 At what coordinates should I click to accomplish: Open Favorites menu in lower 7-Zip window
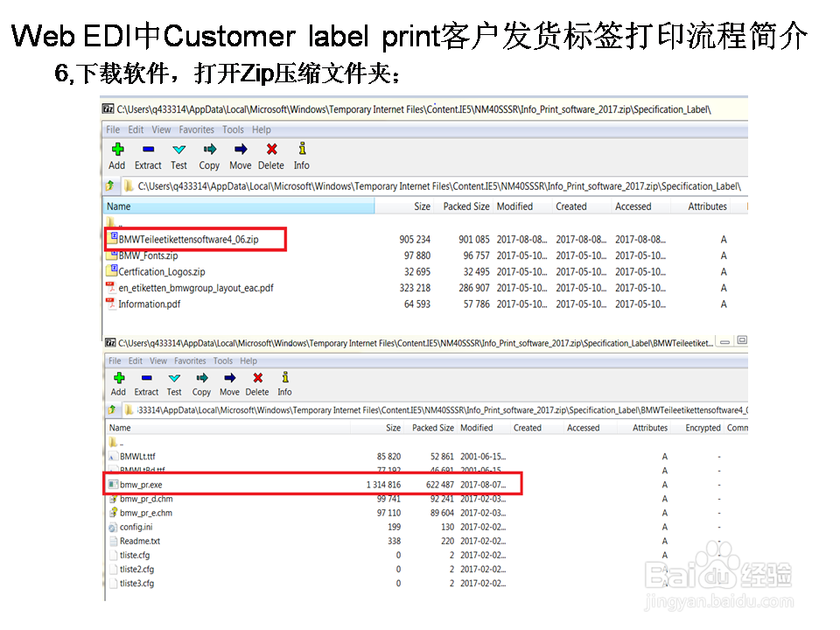pyautogui.click(x=190, y=361)
